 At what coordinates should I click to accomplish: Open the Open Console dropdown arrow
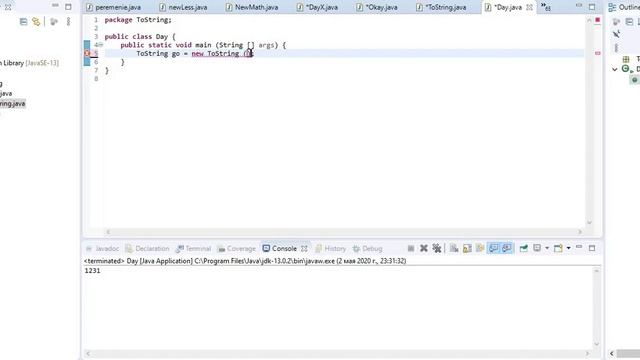coord(569,248)
